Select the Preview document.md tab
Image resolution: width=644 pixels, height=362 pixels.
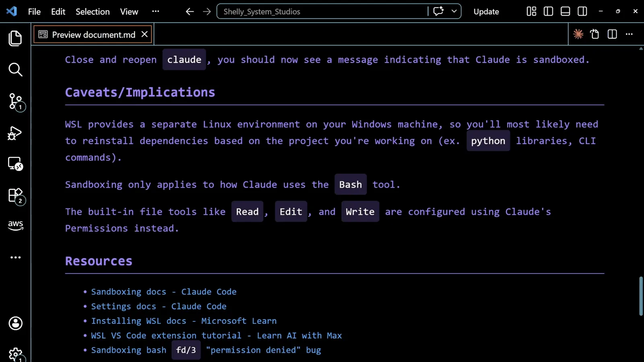pyautogui.click(x=93, y=35)
